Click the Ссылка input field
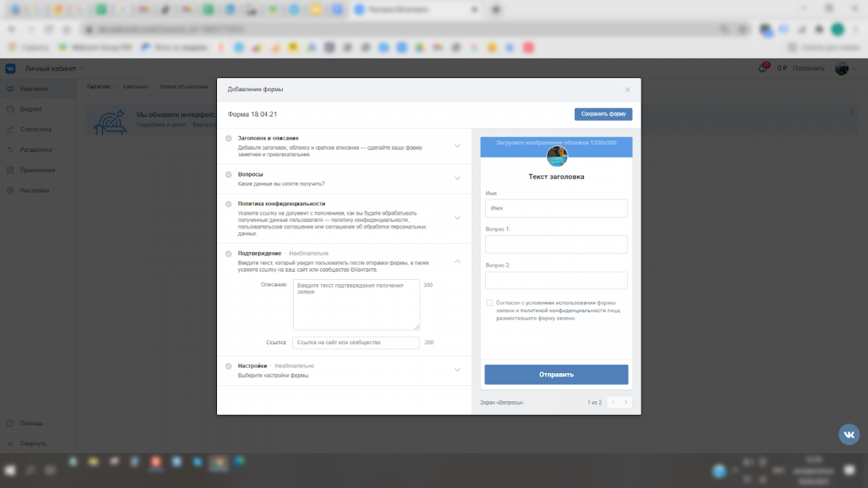Image resolution: width=868 pixels, height=488 pixels. tap(356, 343)
